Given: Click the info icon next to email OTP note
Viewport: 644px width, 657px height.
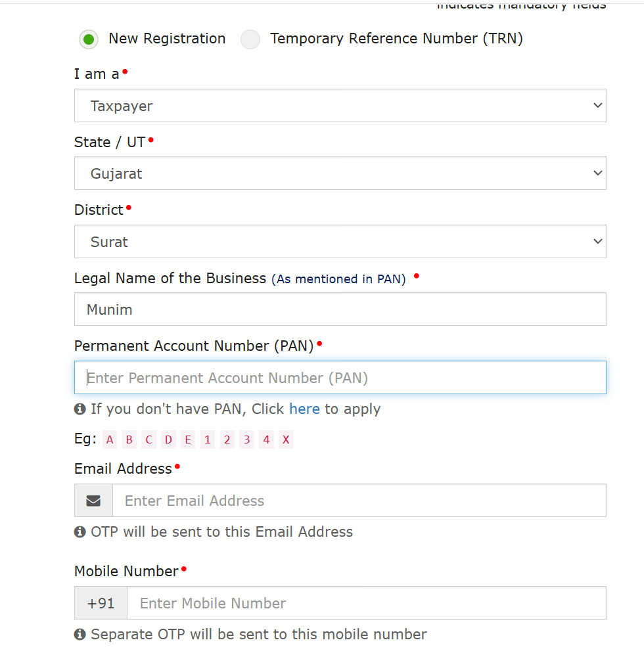Looking at the screenshot, I should [x=80, y=532].
